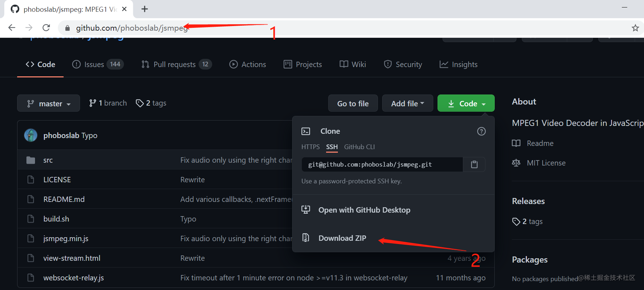Open the LICENSE file
Screen dimensions: 644x290
[57, 180]
